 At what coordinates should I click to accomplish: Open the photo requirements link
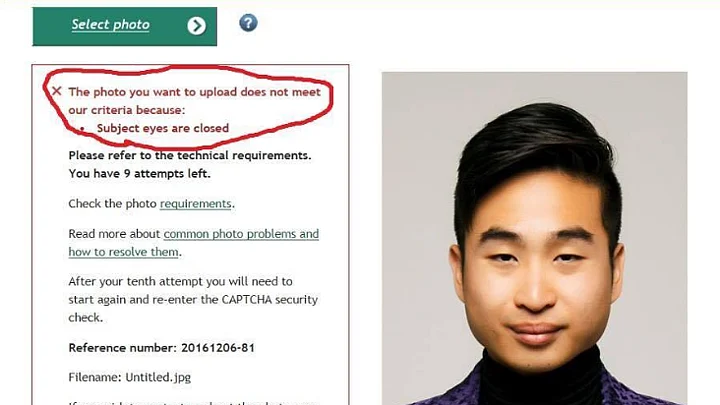point(195,204)
